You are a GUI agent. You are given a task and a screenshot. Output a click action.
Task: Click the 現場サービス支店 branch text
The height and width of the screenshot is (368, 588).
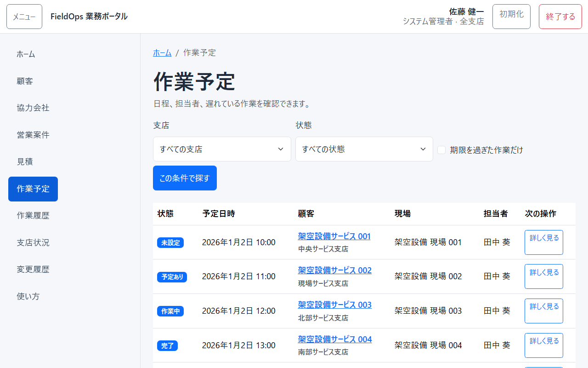[x=323, y=283]
